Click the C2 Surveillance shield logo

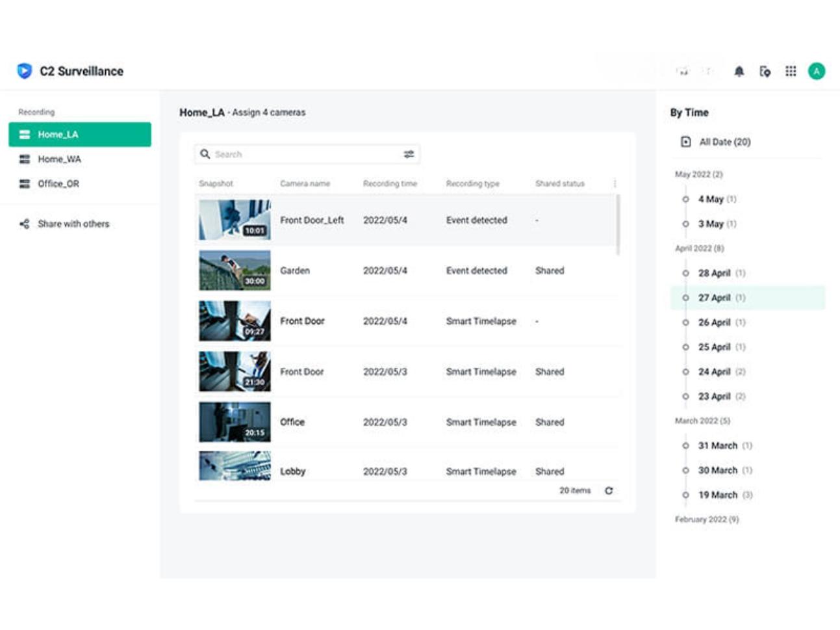25,71
